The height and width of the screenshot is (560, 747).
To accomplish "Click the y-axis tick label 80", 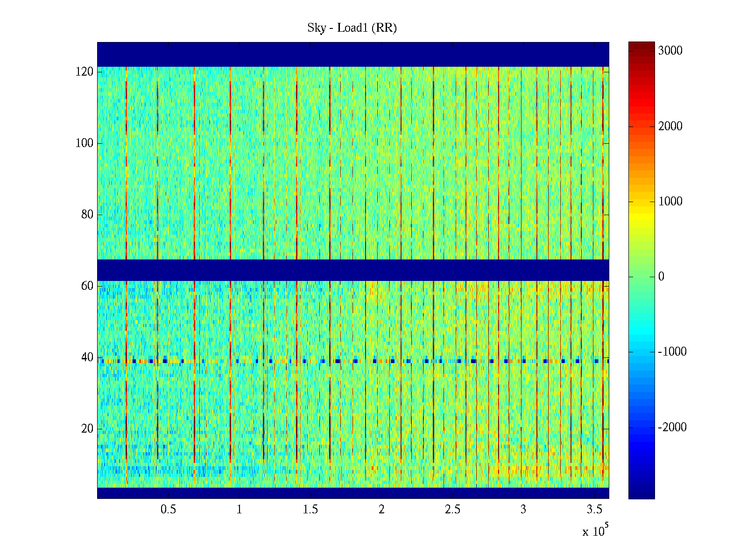I will pos(87,215).
